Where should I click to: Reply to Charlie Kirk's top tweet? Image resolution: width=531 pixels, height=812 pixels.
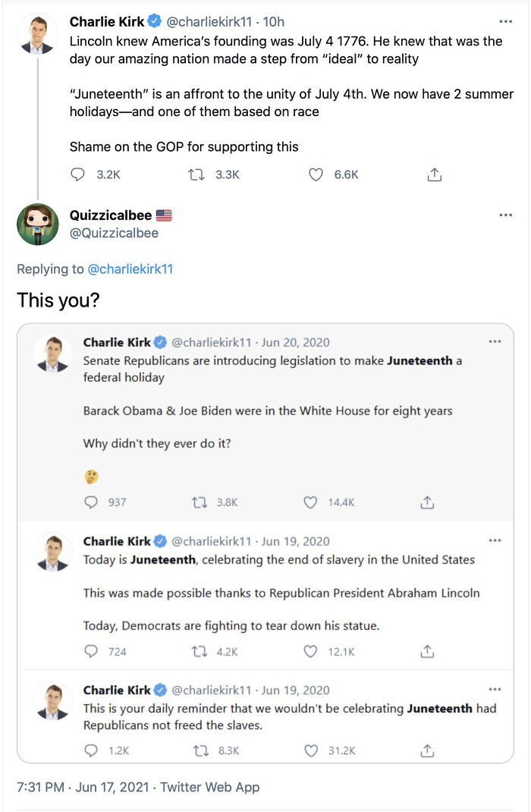77,175
